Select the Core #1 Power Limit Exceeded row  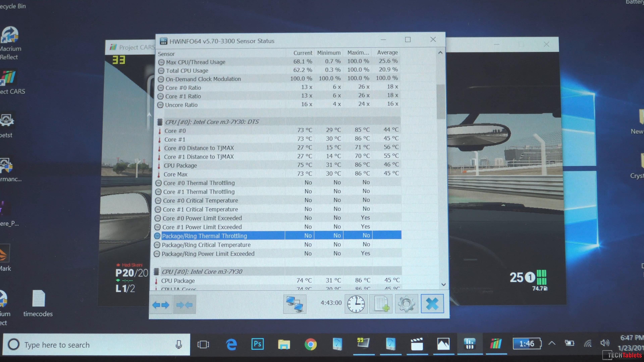click(278, 227)
